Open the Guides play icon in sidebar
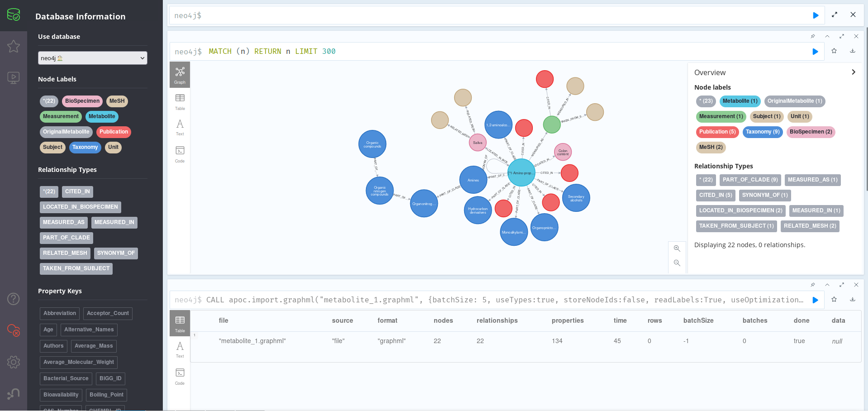The image size is (868, 411). [x=14, y=77]
